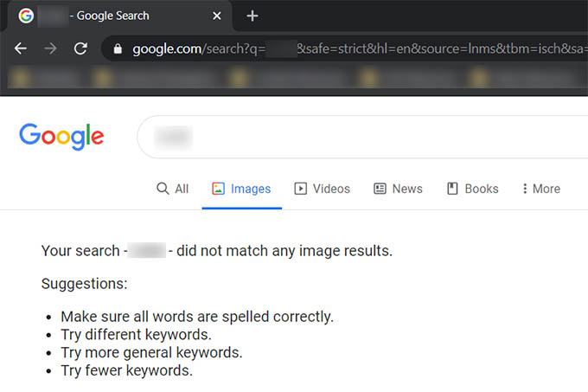Click the Google favicon in the tab

pos(26,16)
